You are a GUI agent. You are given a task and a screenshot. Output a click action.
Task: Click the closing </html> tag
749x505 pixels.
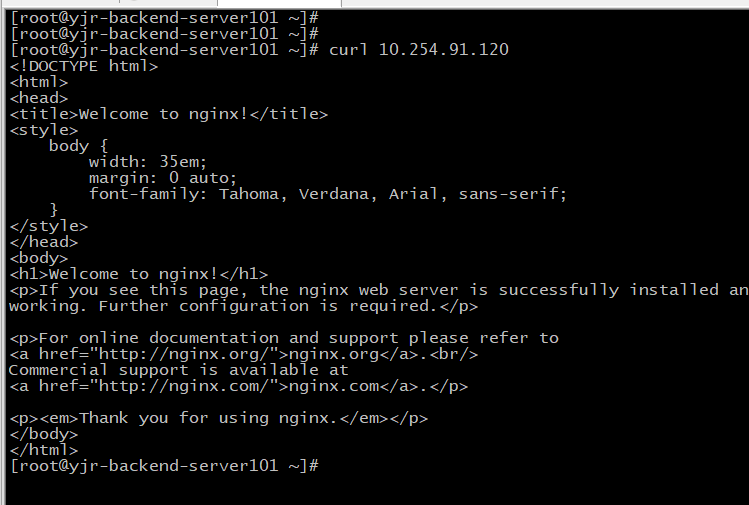43,450
